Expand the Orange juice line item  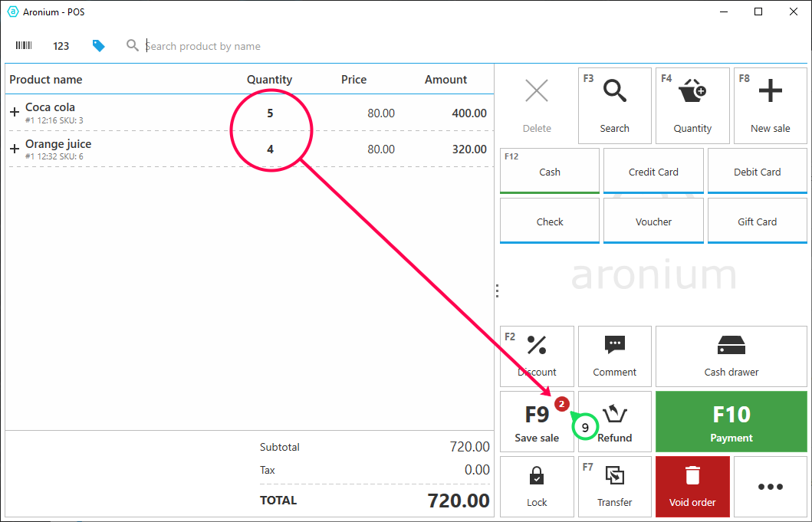click(15, 149)
